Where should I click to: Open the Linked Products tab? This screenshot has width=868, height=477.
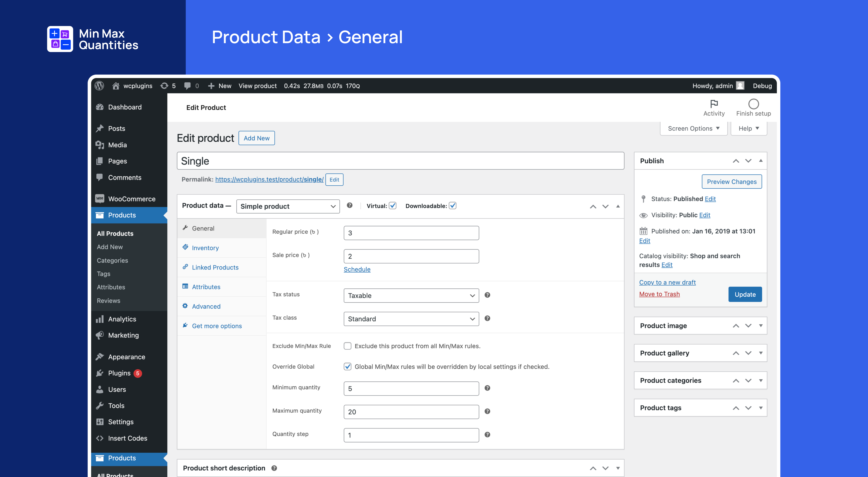[215, 267]
